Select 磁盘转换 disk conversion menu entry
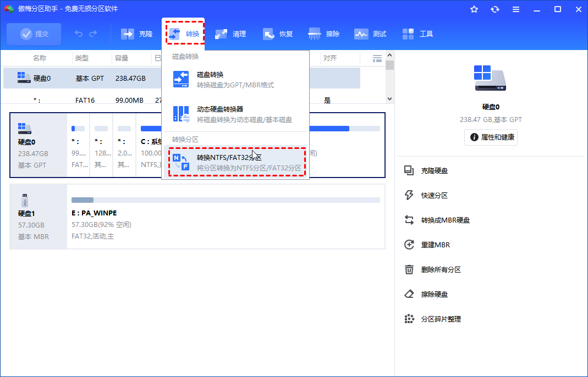Image resolution: width=588 pixels, height=377 pixels. pyautogui.click(x=235, y=80)
